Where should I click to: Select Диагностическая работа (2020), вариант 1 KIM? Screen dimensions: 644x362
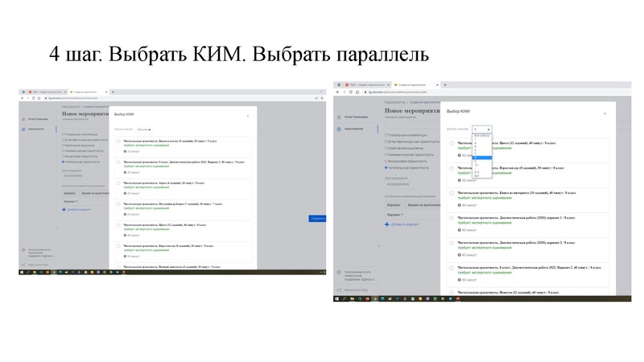pyautogui.click(x=452, y=217)
